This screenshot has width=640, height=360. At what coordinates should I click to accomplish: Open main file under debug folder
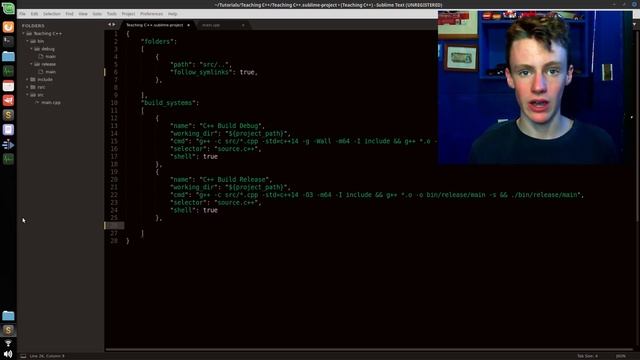(x=50, y=56)
